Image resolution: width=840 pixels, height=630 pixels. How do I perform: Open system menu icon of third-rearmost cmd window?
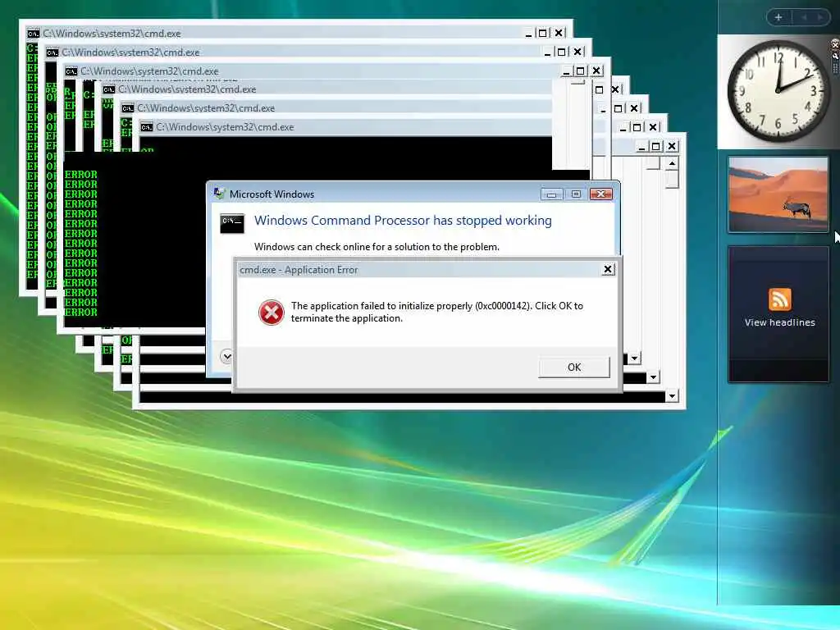point(71,71)
